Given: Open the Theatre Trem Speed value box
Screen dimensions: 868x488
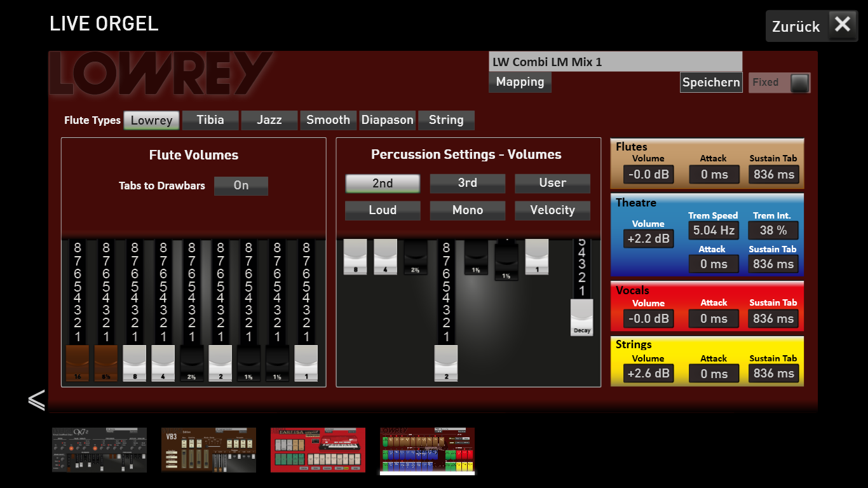Looking at the screenshot, I should [714, 230].
